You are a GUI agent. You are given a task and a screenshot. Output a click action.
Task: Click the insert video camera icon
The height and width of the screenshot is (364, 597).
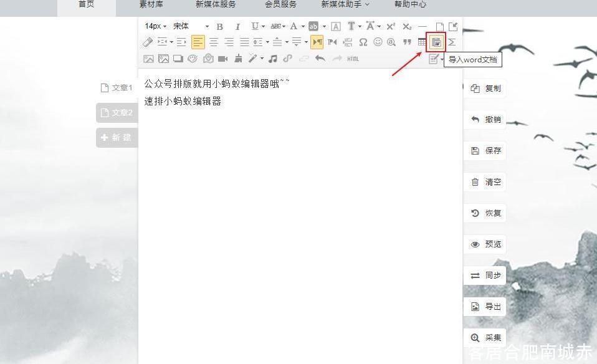(222, 58)
